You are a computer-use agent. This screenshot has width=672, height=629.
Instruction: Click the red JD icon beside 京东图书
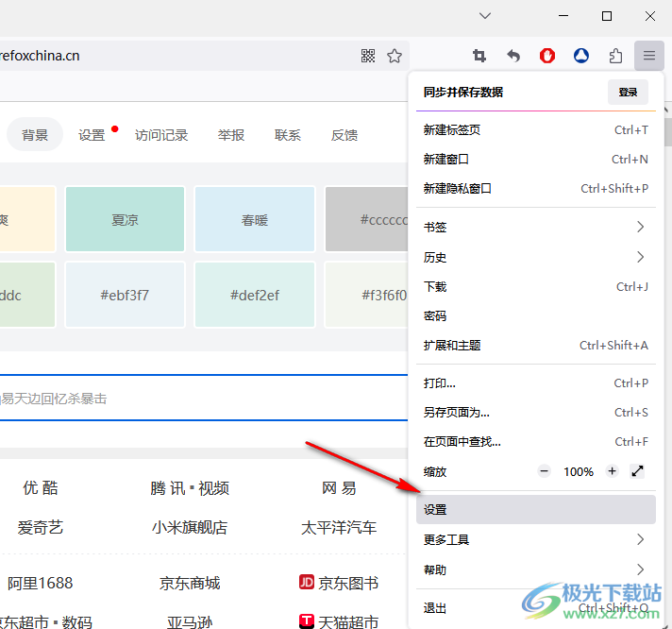[307, 582]
